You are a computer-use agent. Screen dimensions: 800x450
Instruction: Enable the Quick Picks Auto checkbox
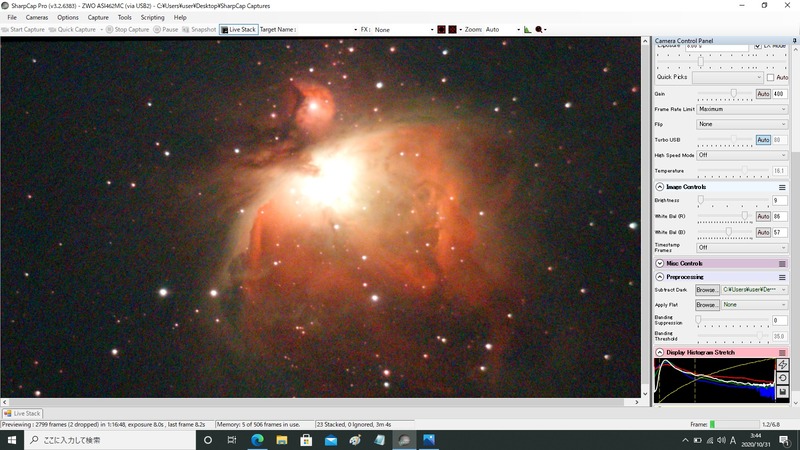point(770,77)
